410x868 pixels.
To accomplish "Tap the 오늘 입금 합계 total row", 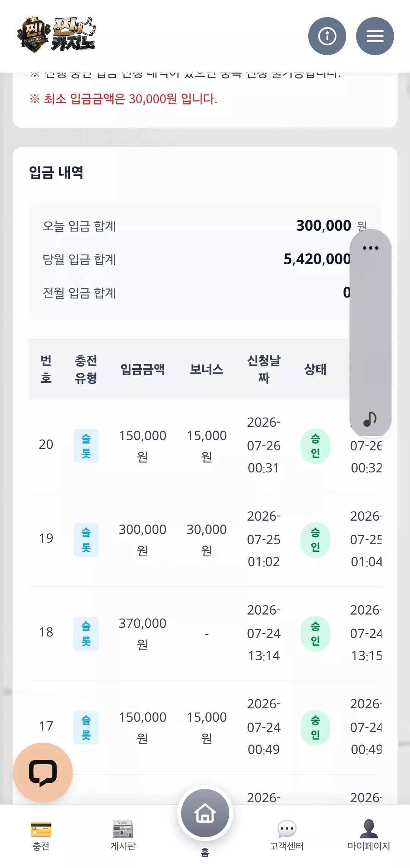I will 205,226.
